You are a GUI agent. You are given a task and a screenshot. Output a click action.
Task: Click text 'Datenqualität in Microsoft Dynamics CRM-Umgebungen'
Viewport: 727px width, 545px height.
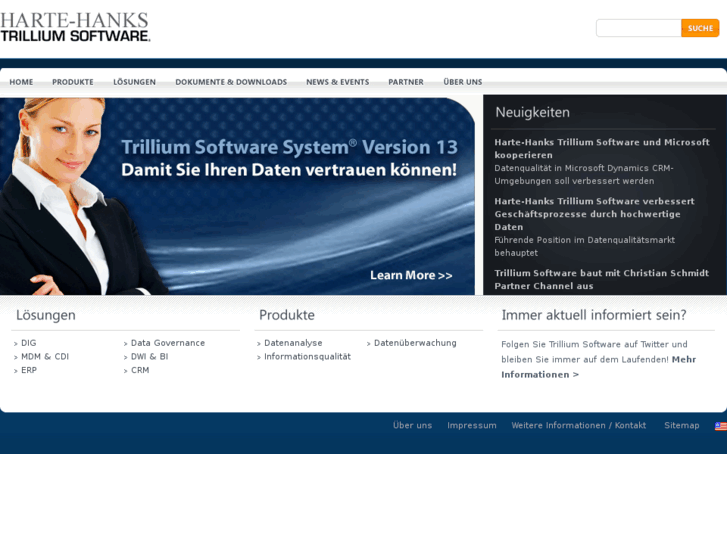[584, 174]
